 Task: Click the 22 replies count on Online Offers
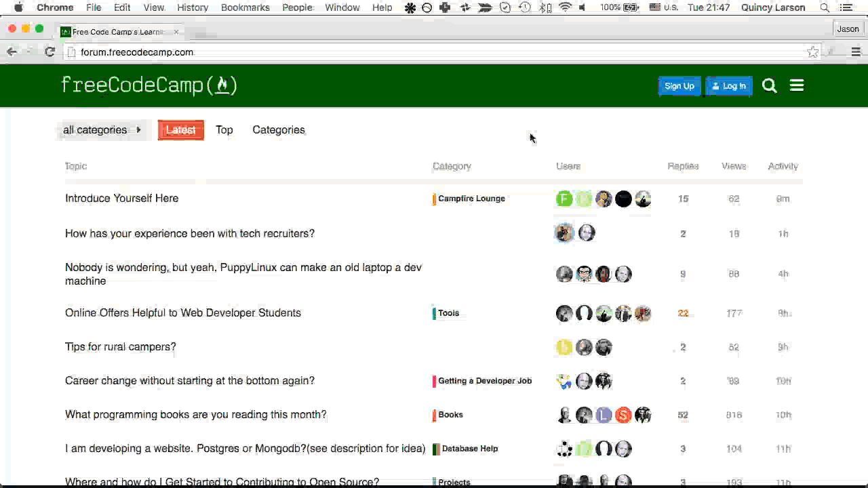tap(683, 313)
